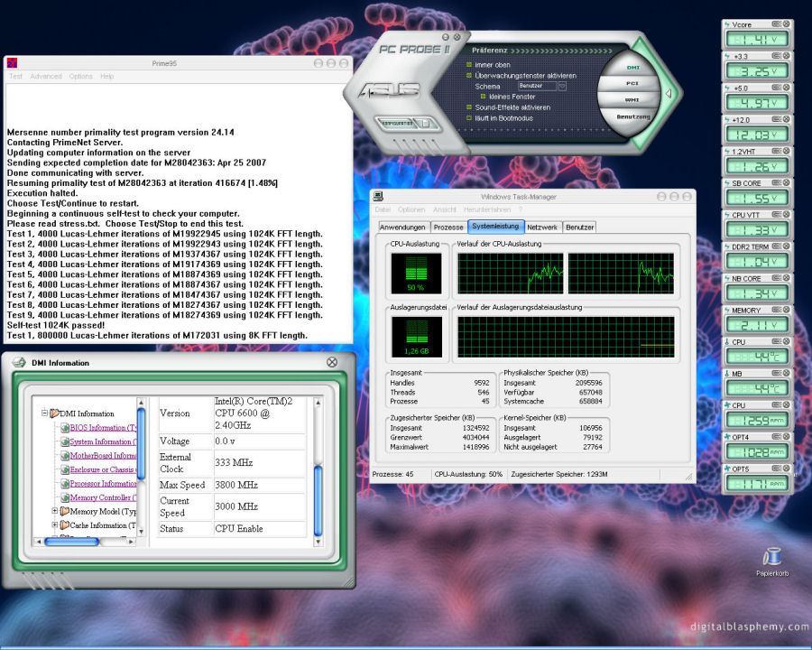812x650 pixels.
Task: Toggle Überwachungsfenster aktivieren checkbox
Action: 469,75
